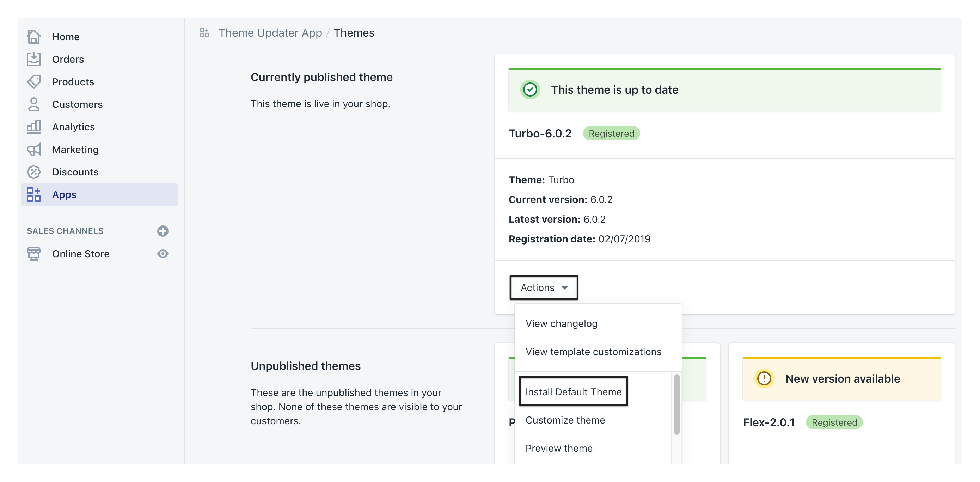
Task: Click Install Default Theme option
Action: (x=573, y=392)
